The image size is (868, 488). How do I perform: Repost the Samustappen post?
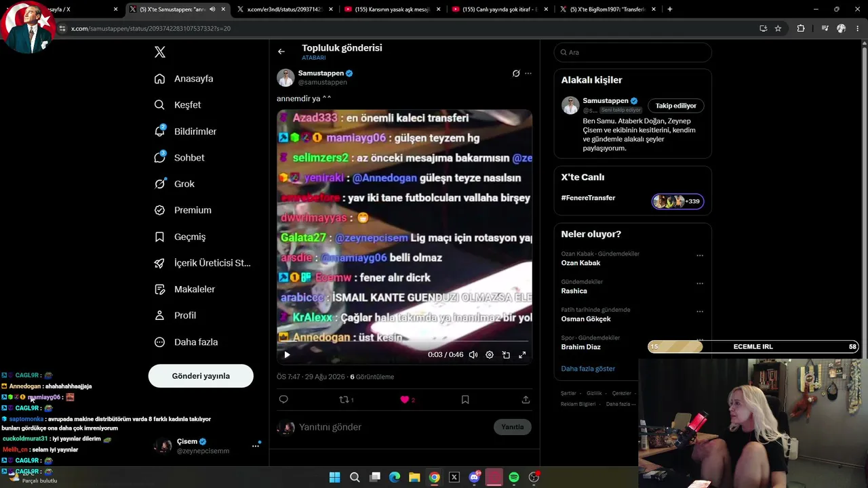[344, 400]
